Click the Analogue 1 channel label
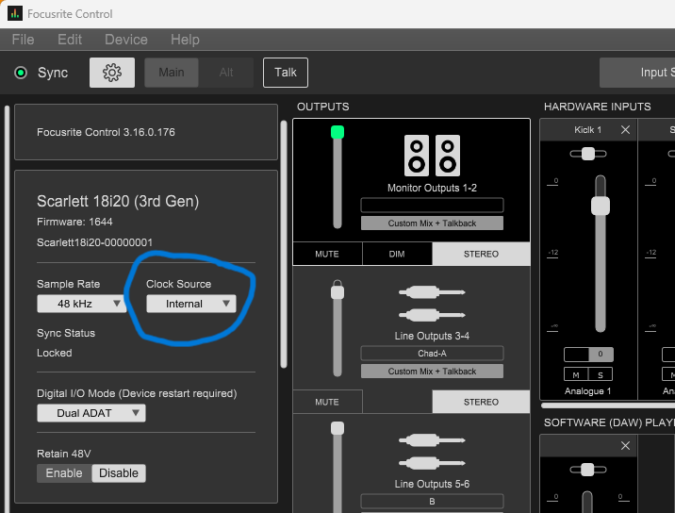The width and height of the screenshot is (675, 513). [x=588, y=391]
